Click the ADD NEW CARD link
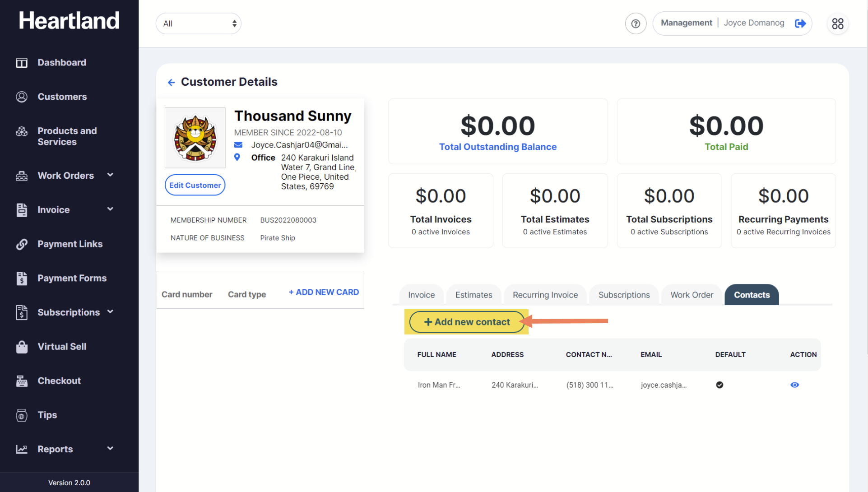868x492 pixels. (324, 292)
